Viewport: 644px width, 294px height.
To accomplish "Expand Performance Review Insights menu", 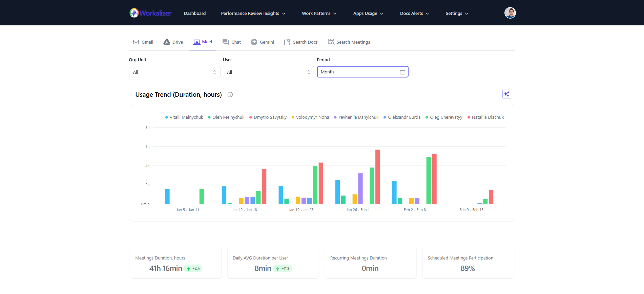I will click(253, 14).
